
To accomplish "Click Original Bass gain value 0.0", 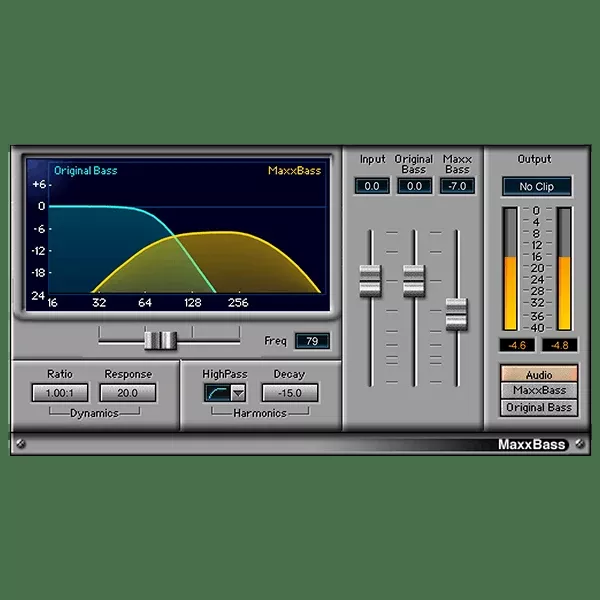I will tap(414, 186).
